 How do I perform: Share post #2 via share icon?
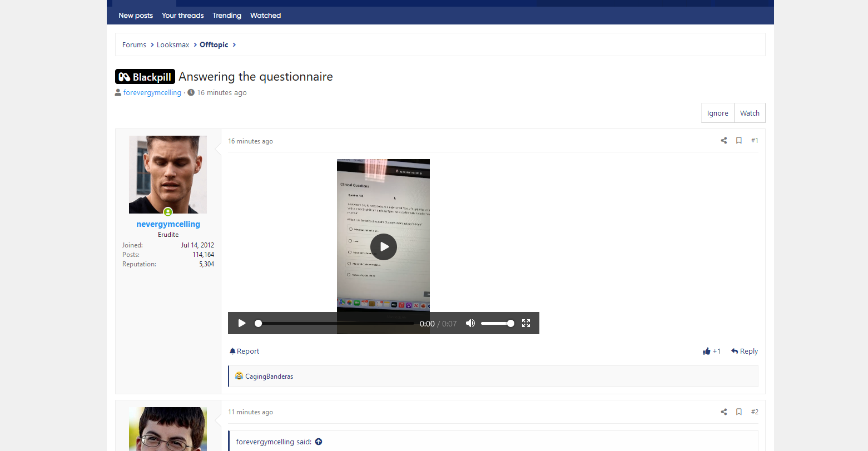point(723,412)
